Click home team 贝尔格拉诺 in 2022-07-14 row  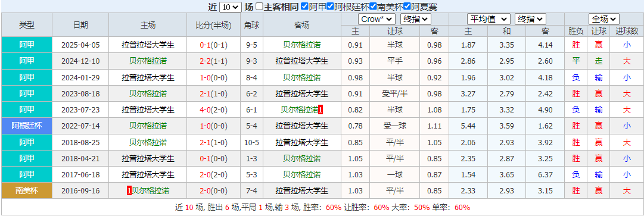pyautogui.click(x=148, y=126)
